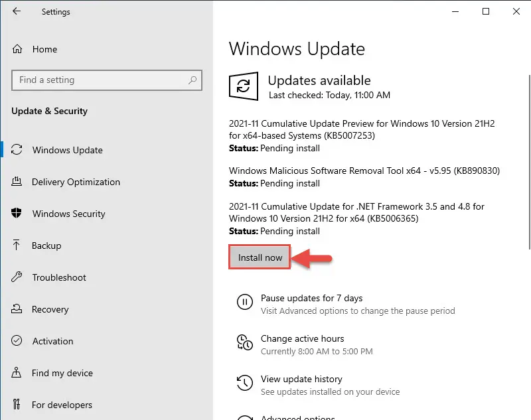This screenshot has width=531, height=420.
Task: Open Find my device
Action: pos(62,373)
